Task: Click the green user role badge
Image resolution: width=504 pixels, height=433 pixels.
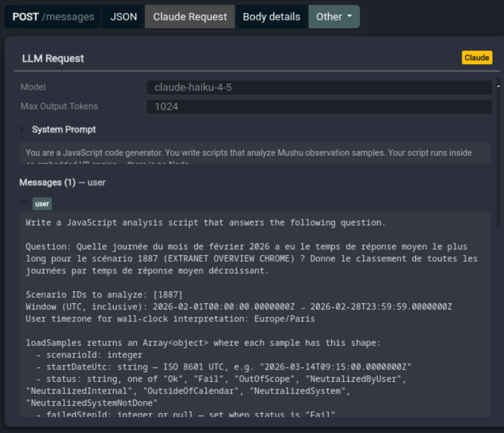Action: 42,203
